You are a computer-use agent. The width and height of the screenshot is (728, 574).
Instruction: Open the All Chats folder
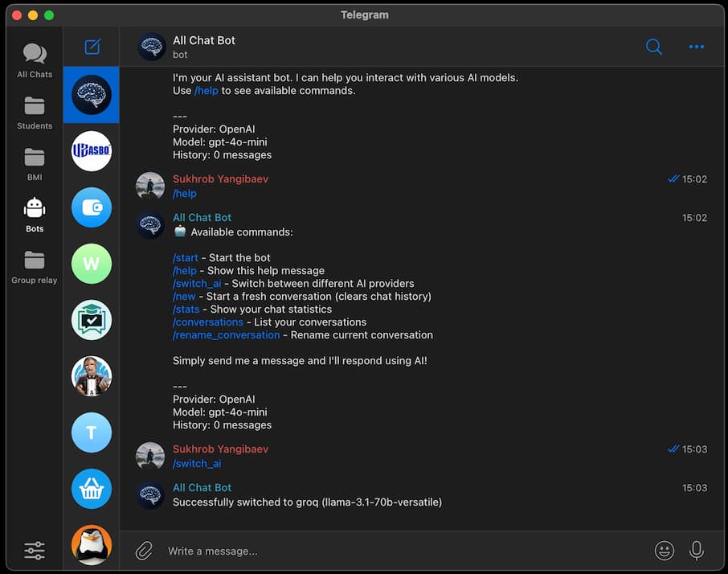coord(35,61)
